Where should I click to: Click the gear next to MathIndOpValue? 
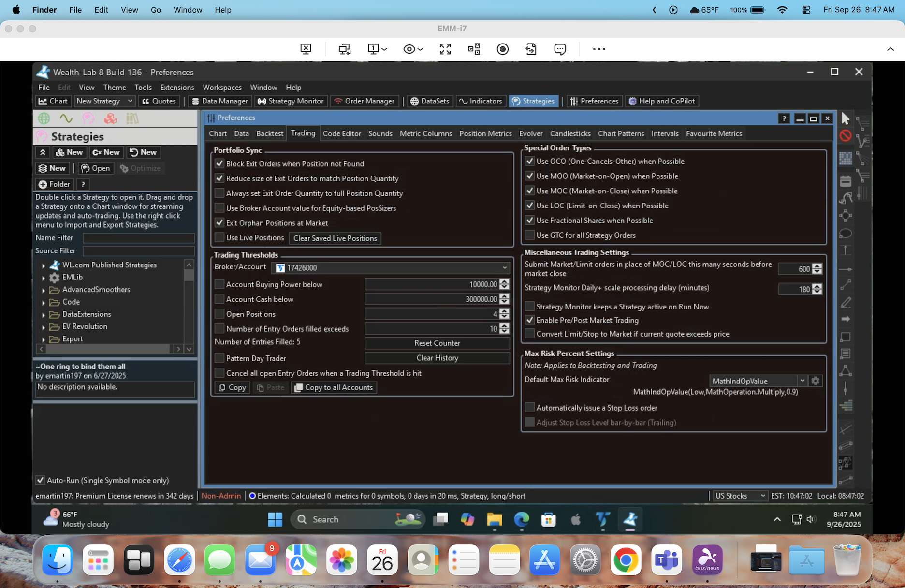[816, 381]
